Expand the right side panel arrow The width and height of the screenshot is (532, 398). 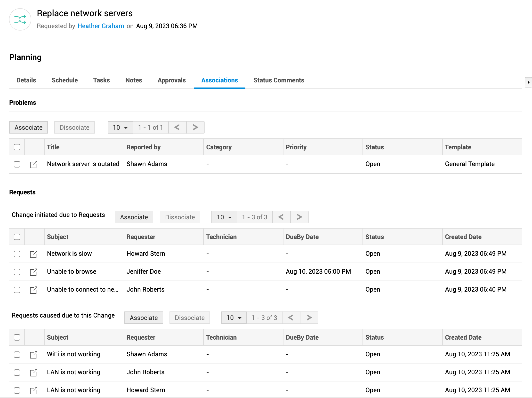(528, 82)
